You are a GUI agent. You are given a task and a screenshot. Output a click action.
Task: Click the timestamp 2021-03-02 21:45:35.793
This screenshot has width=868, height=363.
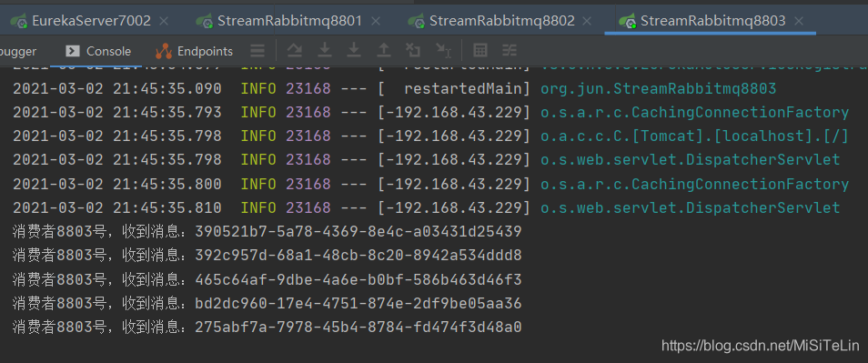(x=117, y=113)
